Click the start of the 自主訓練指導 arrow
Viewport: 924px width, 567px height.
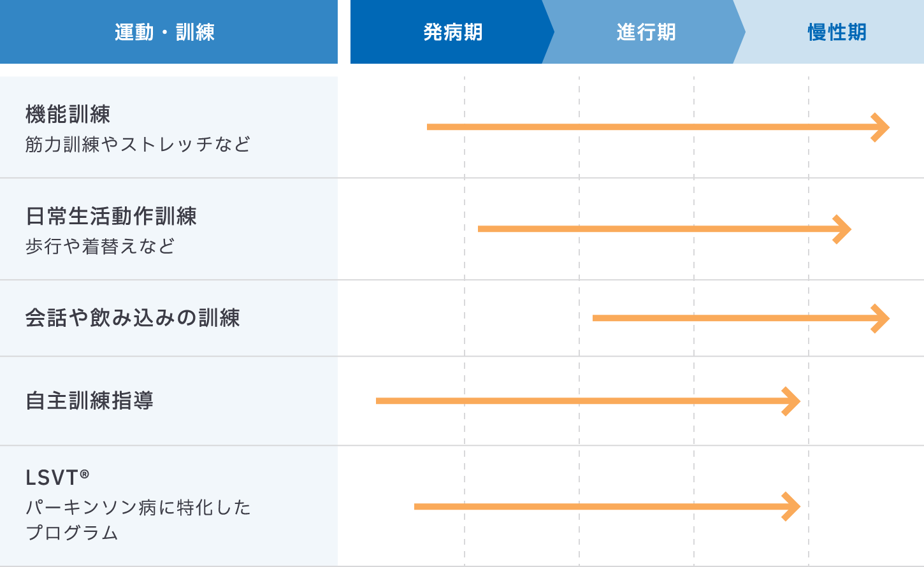[379, 401]
